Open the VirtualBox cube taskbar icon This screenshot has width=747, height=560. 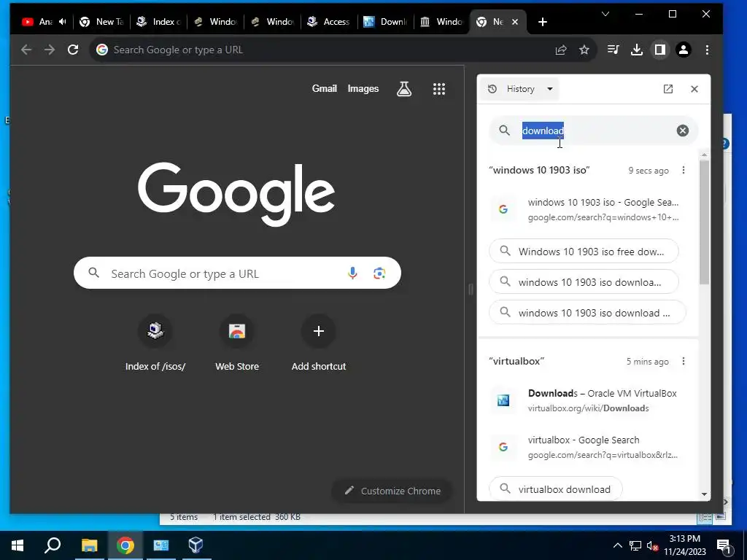point(196,545)
